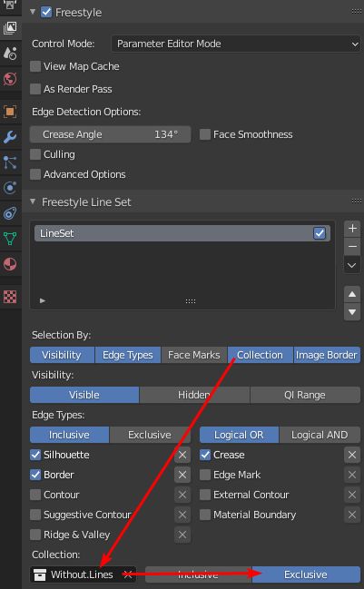This screenshot has height=589, width=364.
Task: Toggle Visibility selection tab
Action: point(62,355)
